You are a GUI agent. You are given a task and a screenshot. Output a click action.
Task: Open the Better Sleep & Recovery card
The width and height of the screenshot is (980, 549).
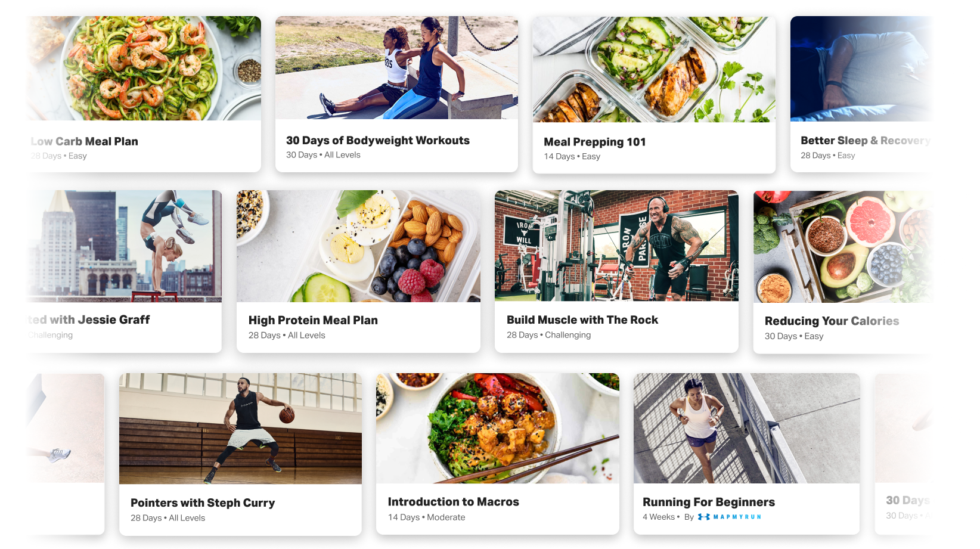(x=861, y=94)
